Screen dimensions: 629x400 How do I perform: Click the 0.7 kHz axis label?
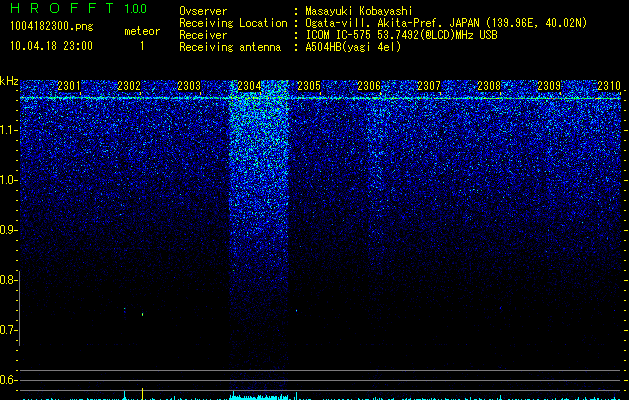coord(8,330)
